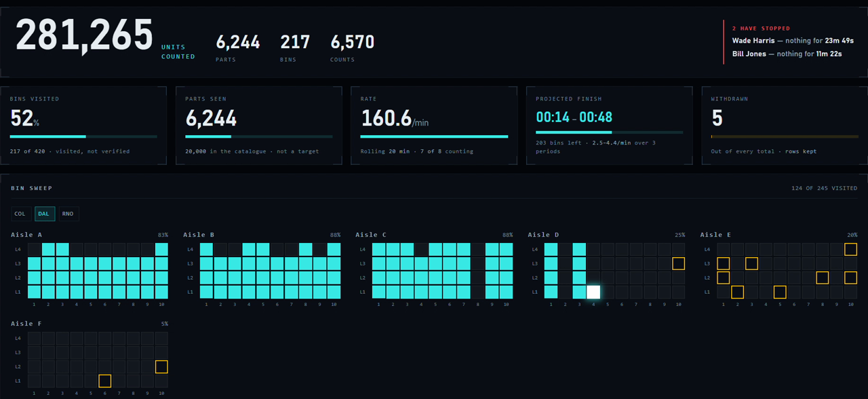Pick Aisle B bin column 1 level L4
Image resolution: width=868 pixels, height=399 pixels.
coord(206,249)
